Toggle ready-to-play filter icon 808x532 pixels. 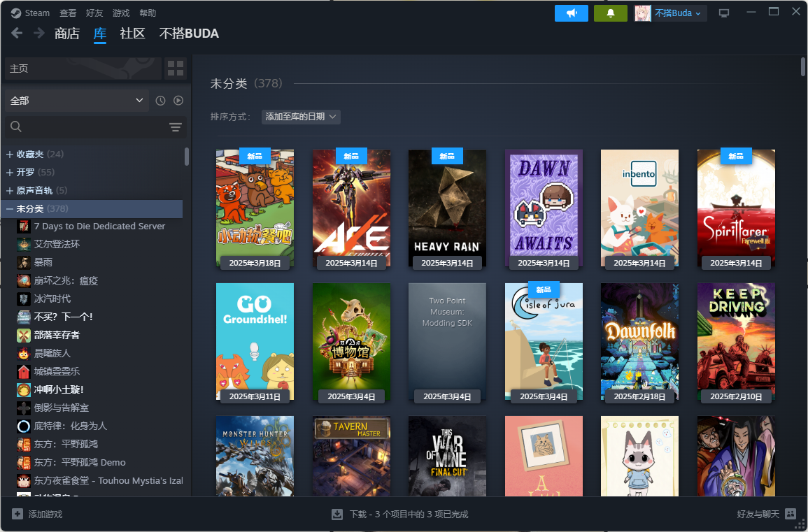click(178, 101)
